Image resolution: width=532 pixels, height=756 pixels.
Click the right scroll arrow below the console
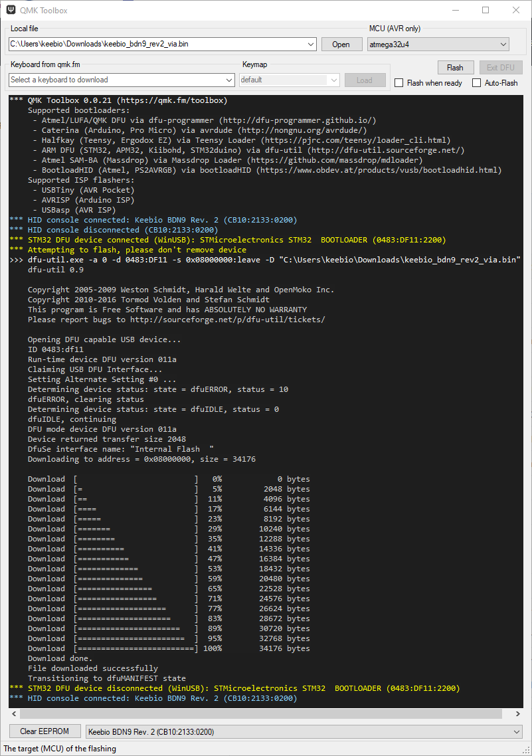tap(519, 713)
